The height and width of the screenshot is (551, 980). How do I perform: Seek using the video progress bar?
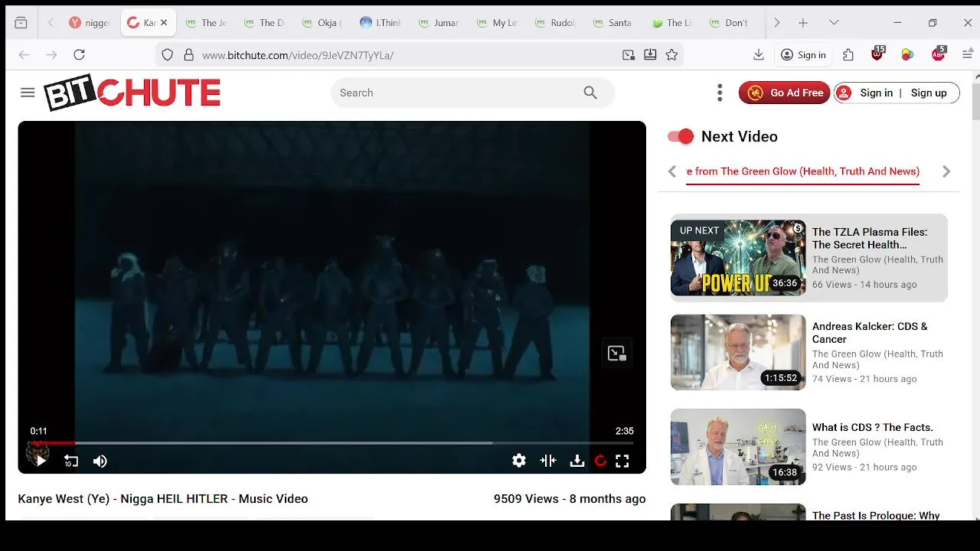tap(332, 443)
